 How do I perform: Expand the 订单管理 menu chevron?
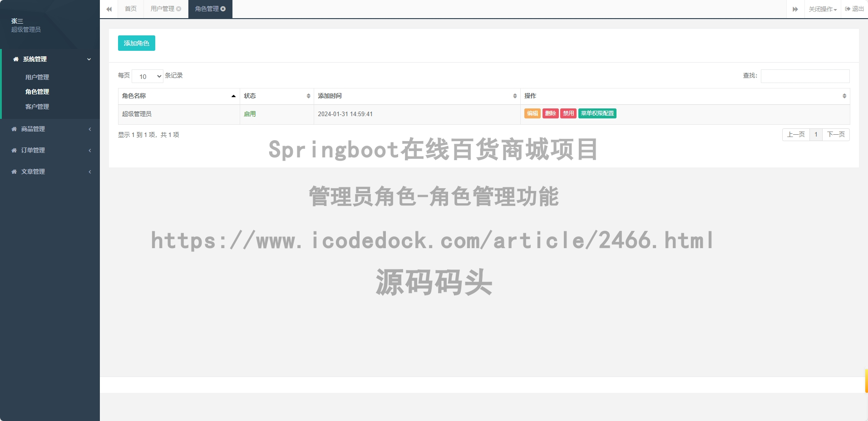90,150
